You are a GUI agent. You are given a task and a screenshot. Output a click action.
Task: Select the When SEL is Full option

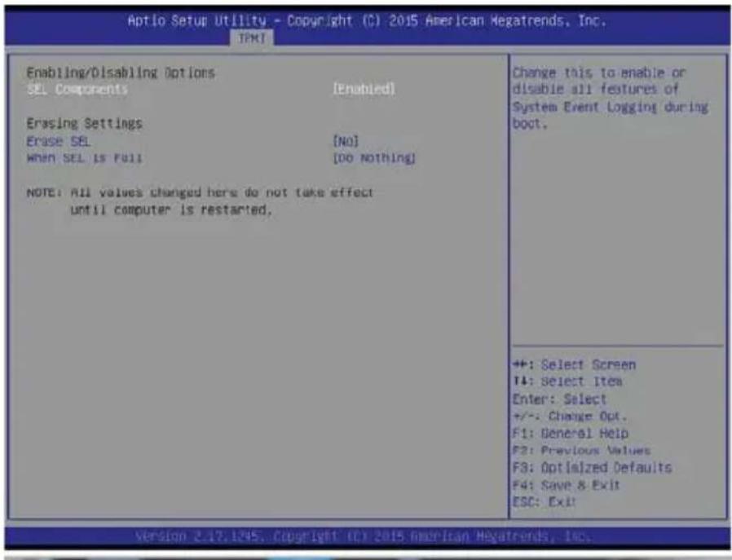click(x=85, y=158)
